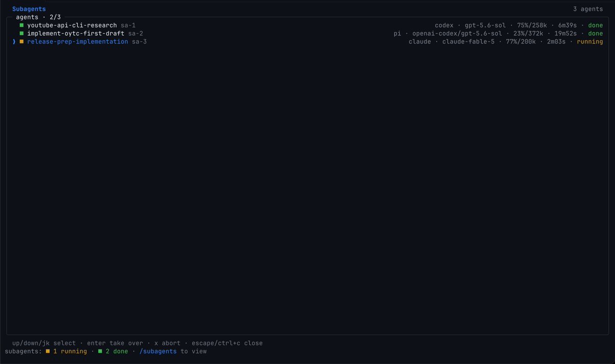Click the selection arrow beside release-prep-implementation
The height and width of the screenshot is (364, 615).
(14, 41)
